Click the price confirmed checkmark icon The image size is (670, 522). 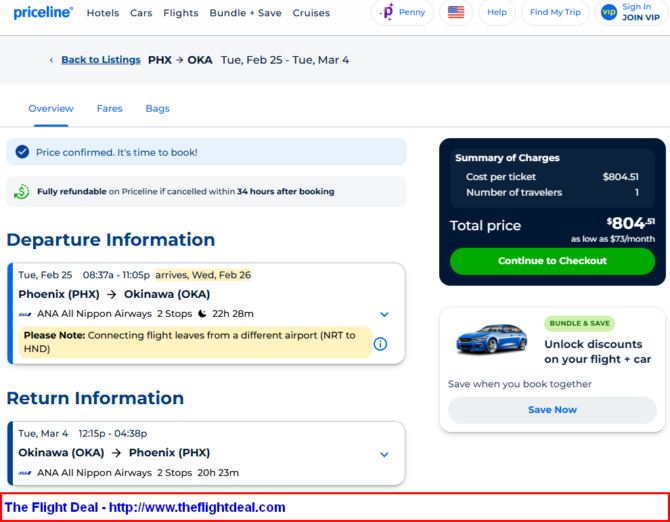[22, 152]
